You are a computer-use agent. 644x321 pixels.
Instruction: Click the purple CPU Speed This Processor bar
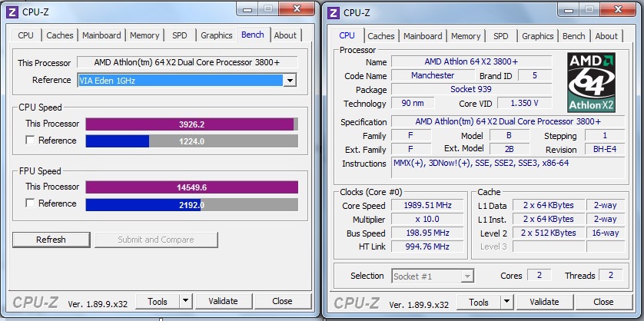189,124
